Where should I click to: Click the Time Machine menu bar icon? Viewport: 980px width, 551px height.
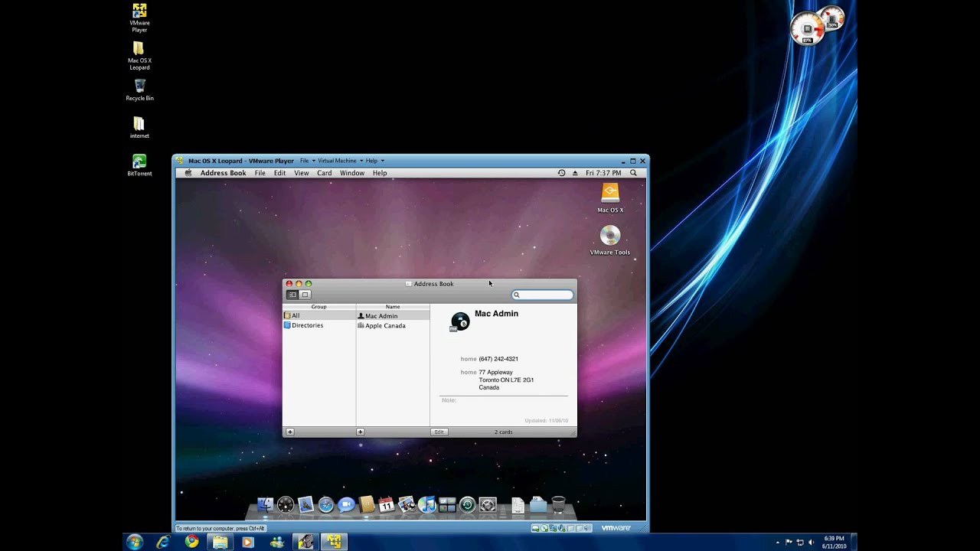tap(561, 173)
